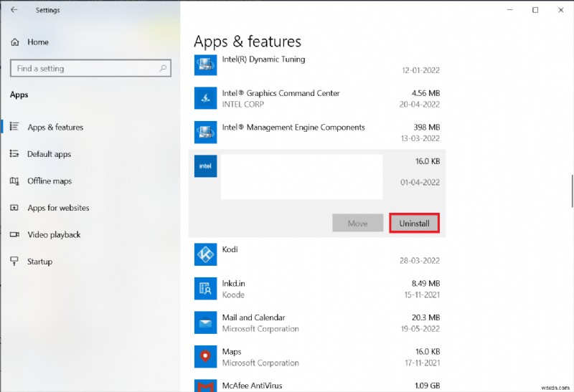
Task: Click the 4.56 MB size value
Action: 425,93
